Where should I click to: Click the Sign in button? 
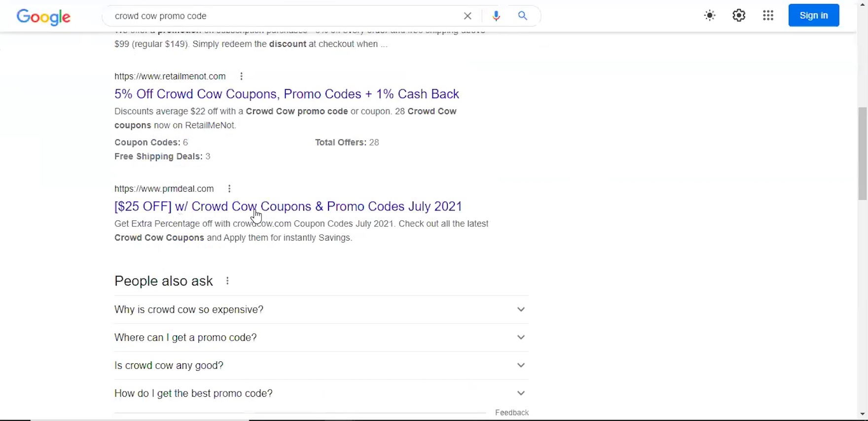[x=814, y=16]
